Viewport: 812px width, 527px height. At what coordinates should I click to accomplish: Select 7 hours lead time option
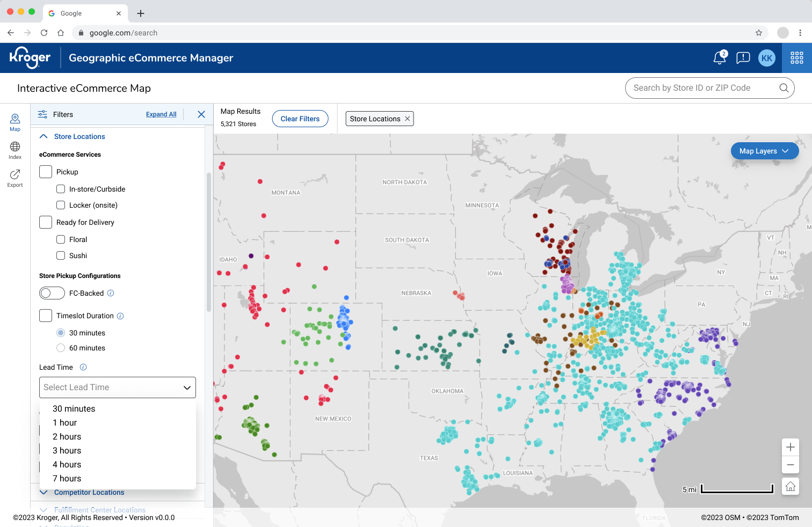point(67,479)
